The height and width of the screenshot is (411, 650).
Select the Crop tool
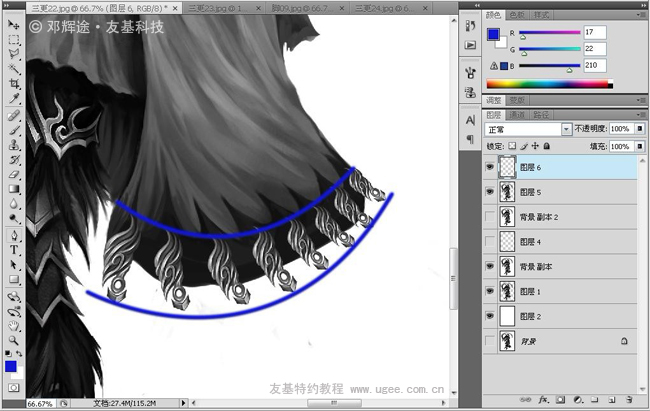pyautogui.click(x=13, y=84)
